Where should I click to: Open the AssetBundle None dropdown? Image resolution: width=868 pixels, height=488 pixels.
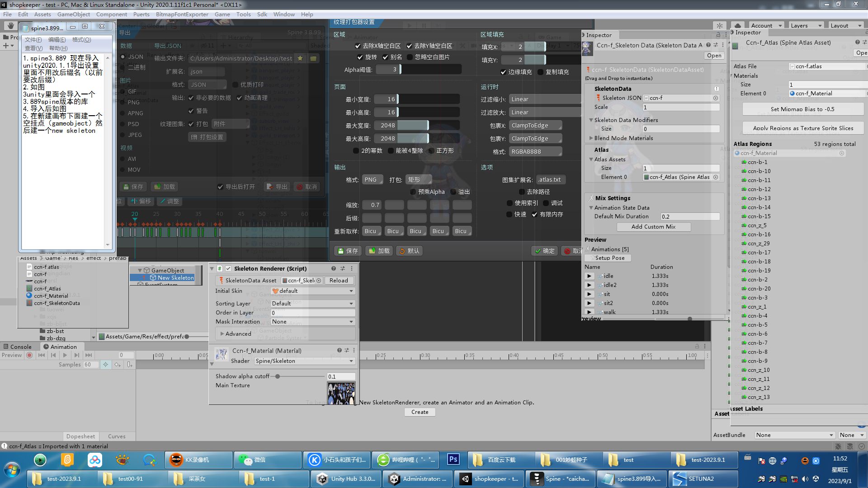coord(795,435)
